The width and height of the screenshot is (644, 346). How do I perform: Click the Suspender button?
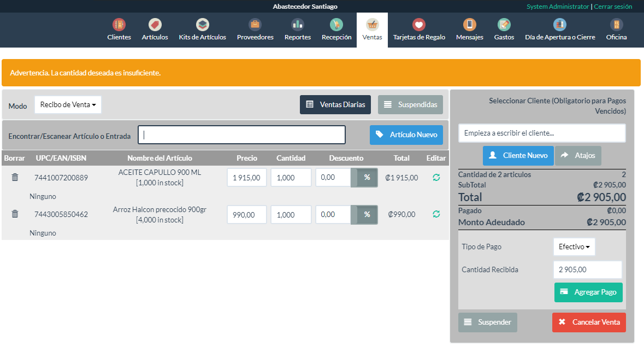pos(487,322)
